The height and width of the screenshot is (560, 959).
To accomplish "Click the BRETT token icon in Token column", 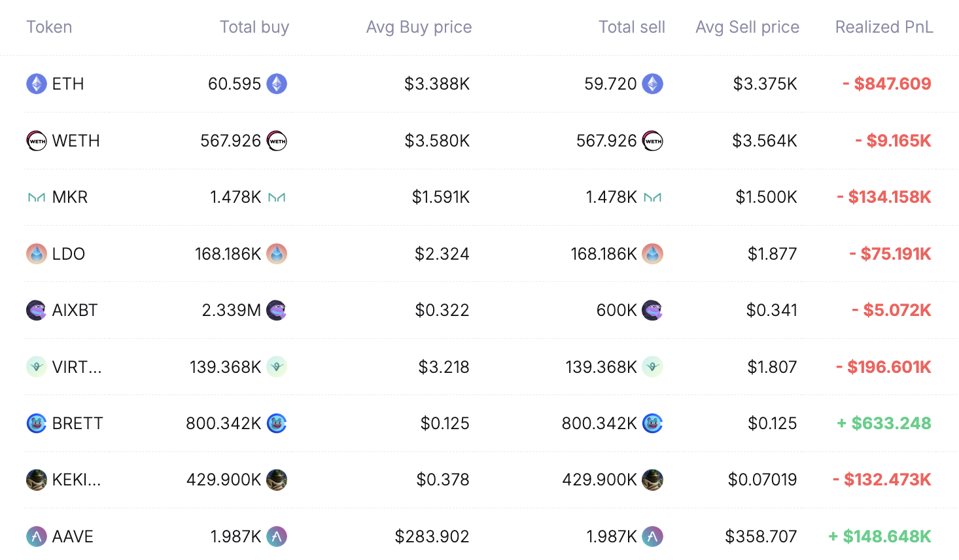I will coord(37,423).
